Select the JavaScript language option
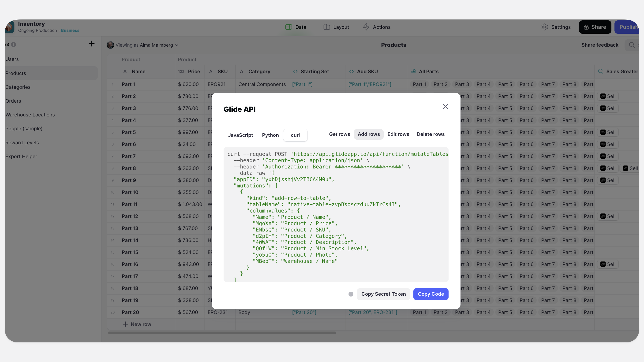The height and width of the screenshot is (362, 644). point(240,135)
